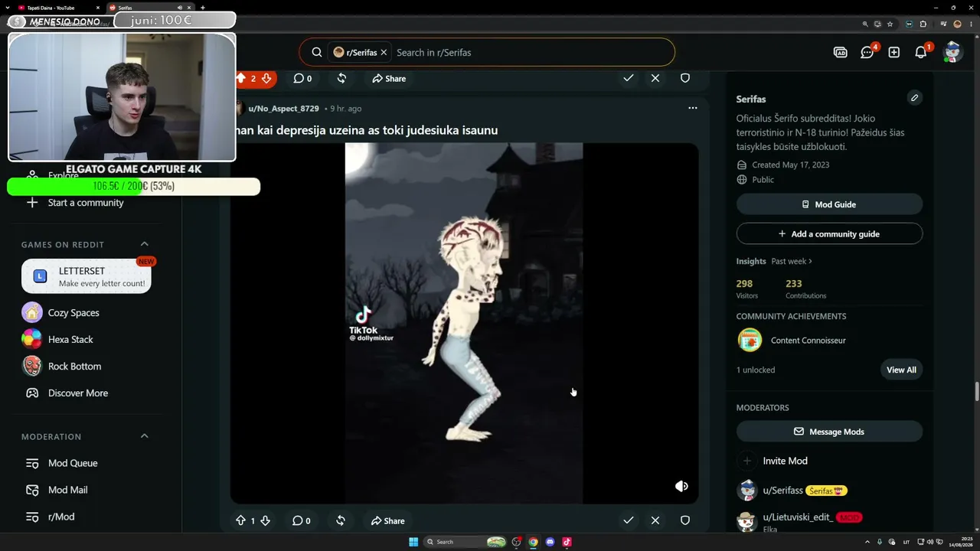Viewport: 980px width, 551px height.
Task: Click the page vertical scrollbar thumb
Action: pyautogui.click(x=977, y=390)
